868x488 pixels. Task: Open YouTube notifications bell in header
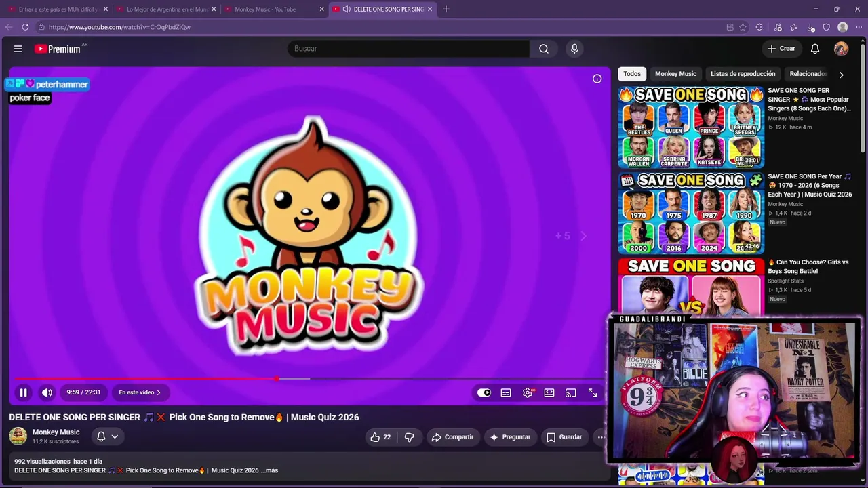tap(815, 49)
